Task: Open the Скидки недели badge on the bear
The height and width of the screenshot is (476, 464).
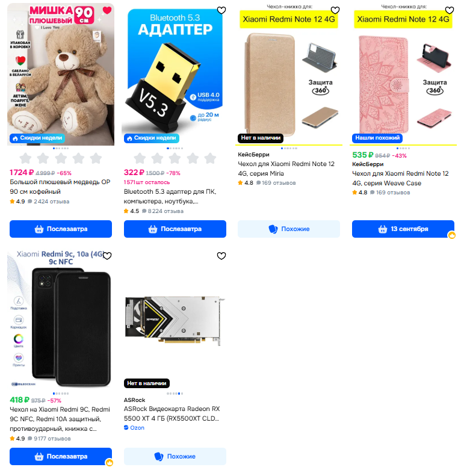Action: click(37, 138)
